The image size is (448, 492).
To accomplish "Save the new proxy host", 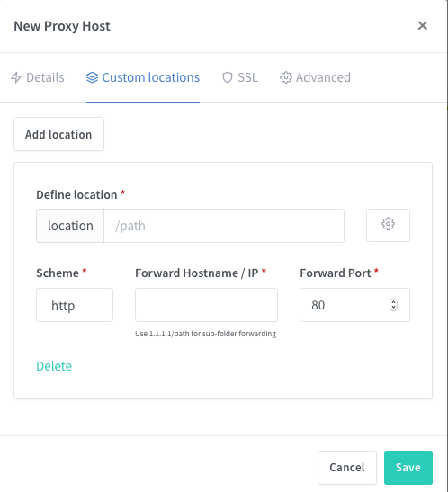I will [x=408, y=468].
